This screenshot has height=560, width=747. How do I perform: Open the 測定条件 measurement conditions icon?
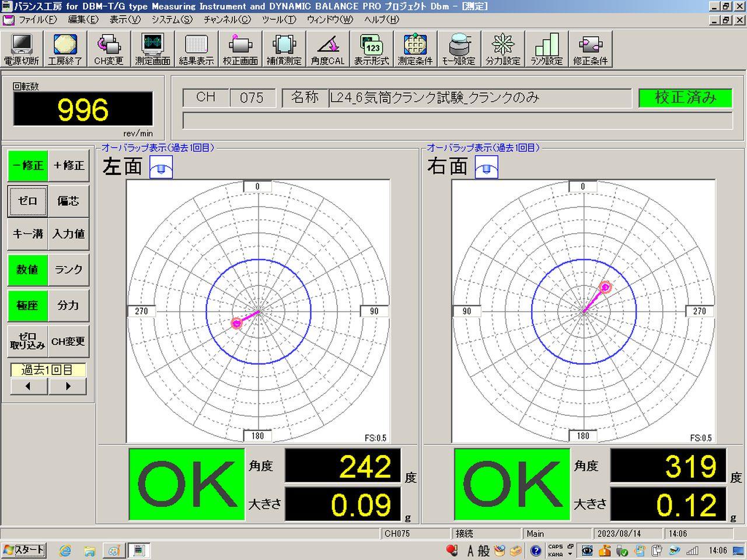tap(415, 49)
